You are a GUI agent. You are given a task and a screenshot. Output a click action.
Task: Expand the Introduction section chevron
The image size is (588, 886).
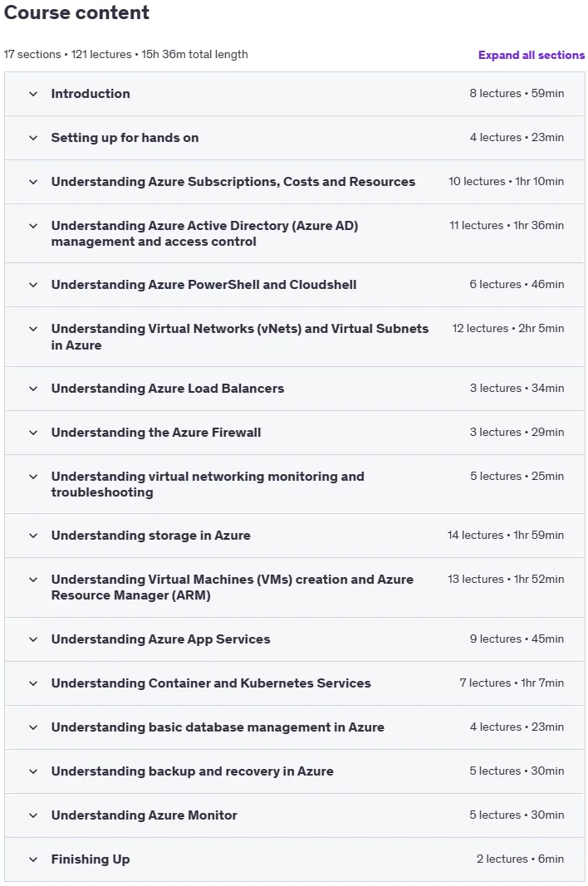pos(33,94)
